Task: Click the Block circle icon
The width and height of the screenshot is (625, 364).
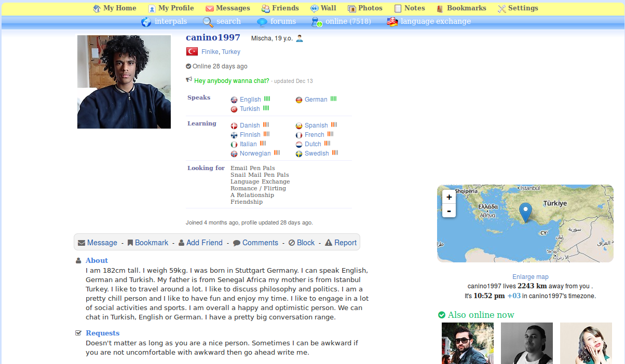Action: pos(292,243)
